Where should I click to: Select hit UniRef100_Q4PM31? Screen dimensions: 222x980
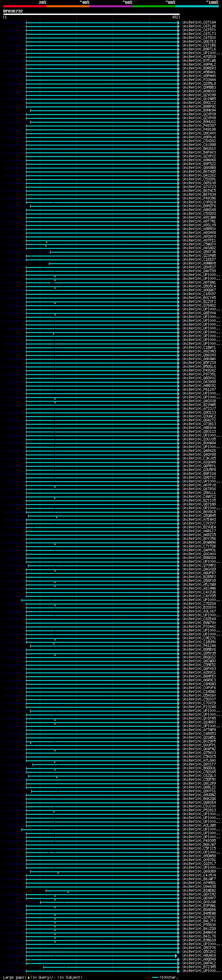pyautogui.click(x=199, y=550)
